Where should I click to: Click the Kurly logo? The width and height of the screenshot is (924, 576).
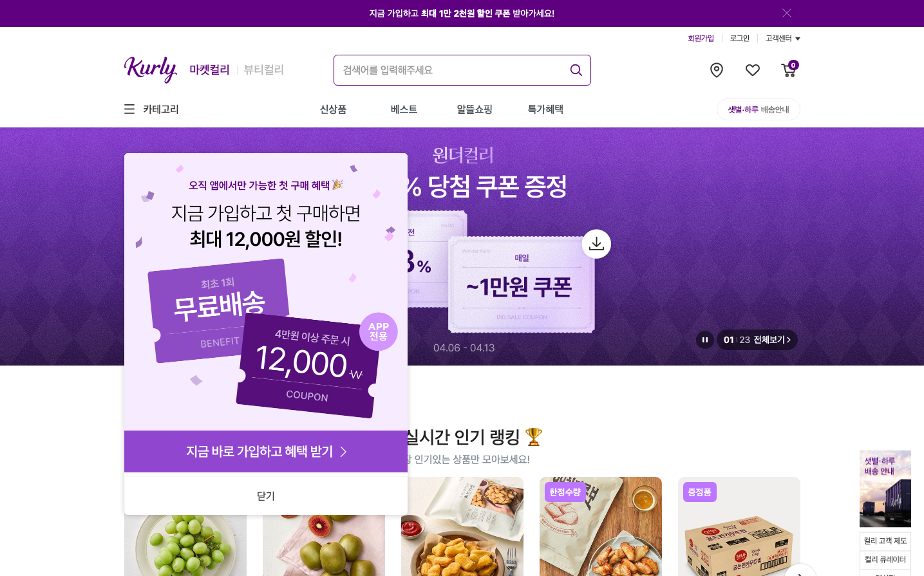click(x=151, y=70)
